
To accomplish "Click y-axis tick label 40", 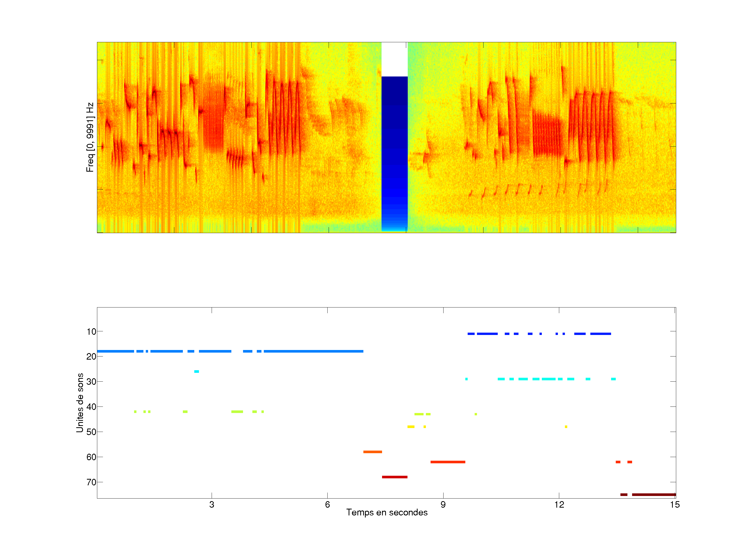I will tap(91, 407).
